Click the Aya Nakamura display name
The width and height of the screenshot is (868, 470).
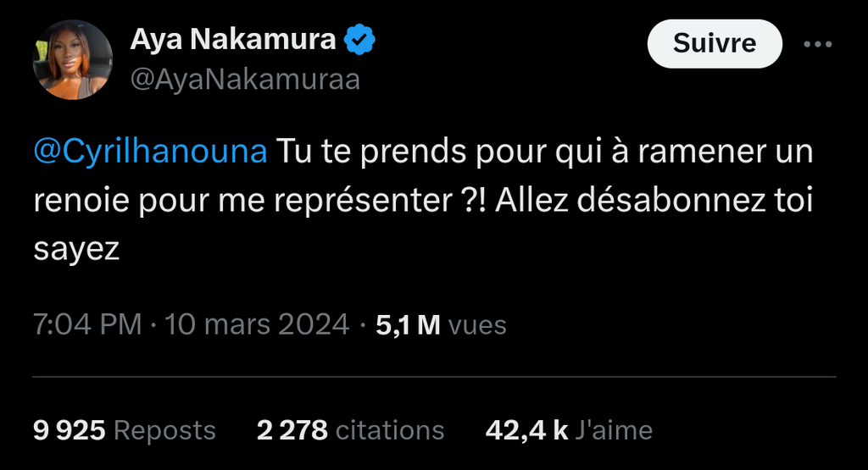tap(234, 39)
